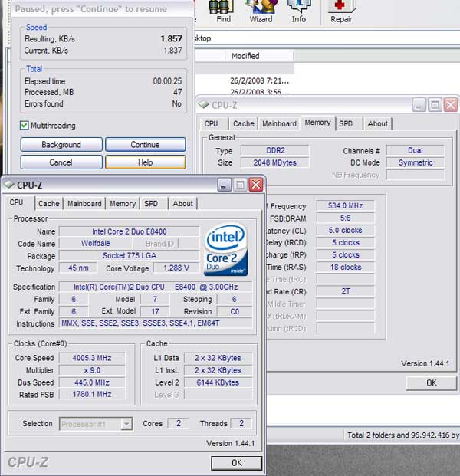Click the Package value Socket 775 LGA
460x476 pixels.
(130, 255)
